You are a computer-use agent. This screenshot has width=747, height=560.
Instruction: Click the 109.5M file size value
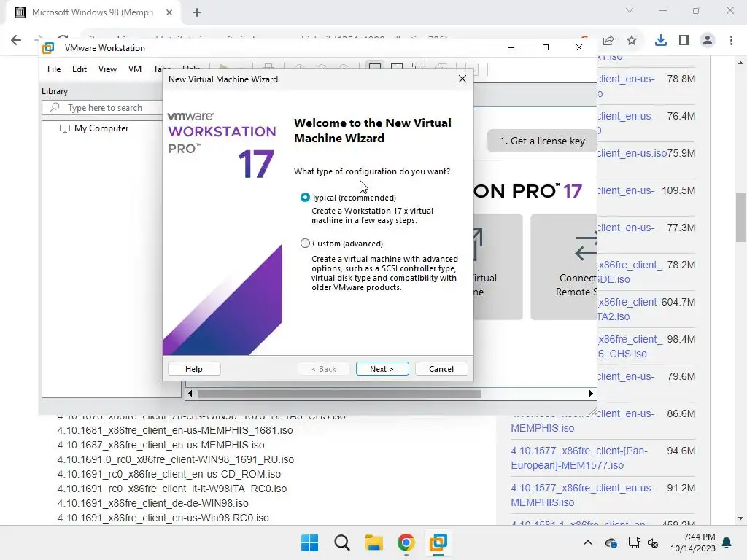tap(678, 190)
